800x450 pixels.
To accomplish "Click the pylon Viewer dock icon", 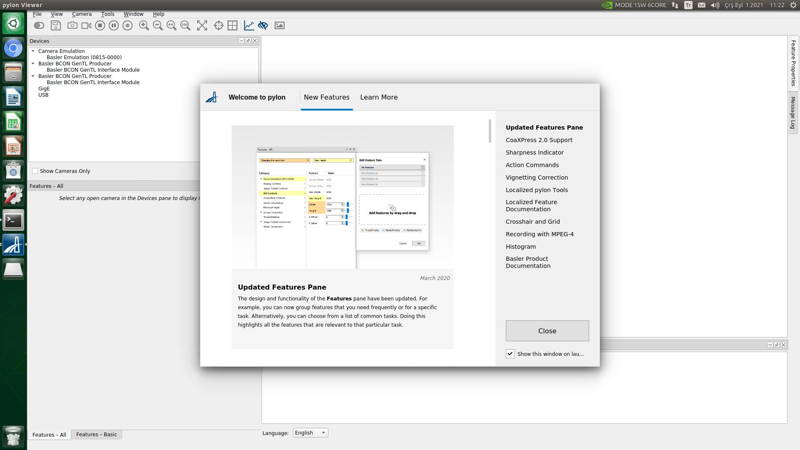I will (13, 245).
